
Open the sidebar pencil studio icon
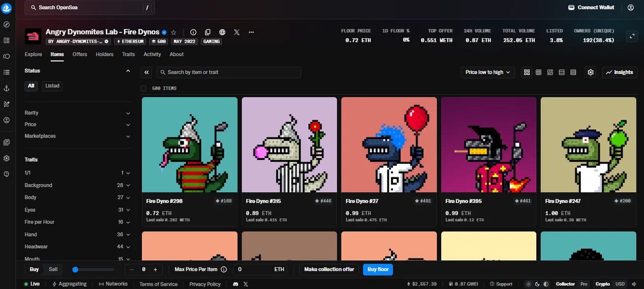7,104
